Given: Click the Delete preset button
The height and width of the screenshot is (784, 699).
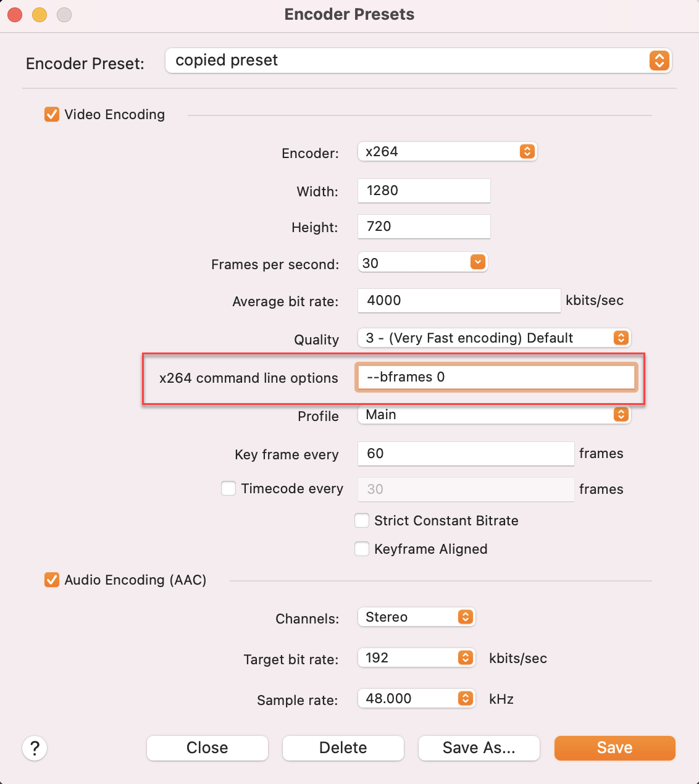Looking at the screenshot, I should (x=343, y=748).
